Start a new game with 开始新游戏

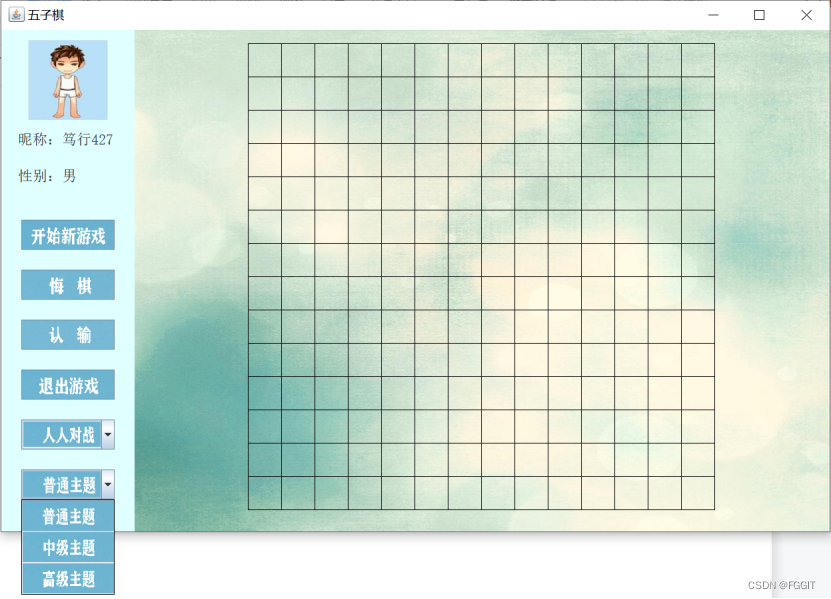pos(67,235)
